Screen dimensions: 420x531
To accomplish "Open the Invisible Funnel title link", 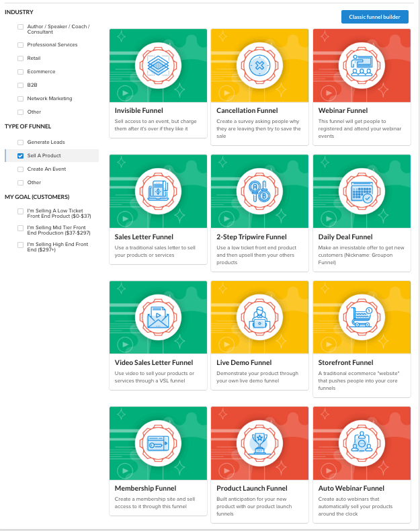I will click(x=138, y=111).
